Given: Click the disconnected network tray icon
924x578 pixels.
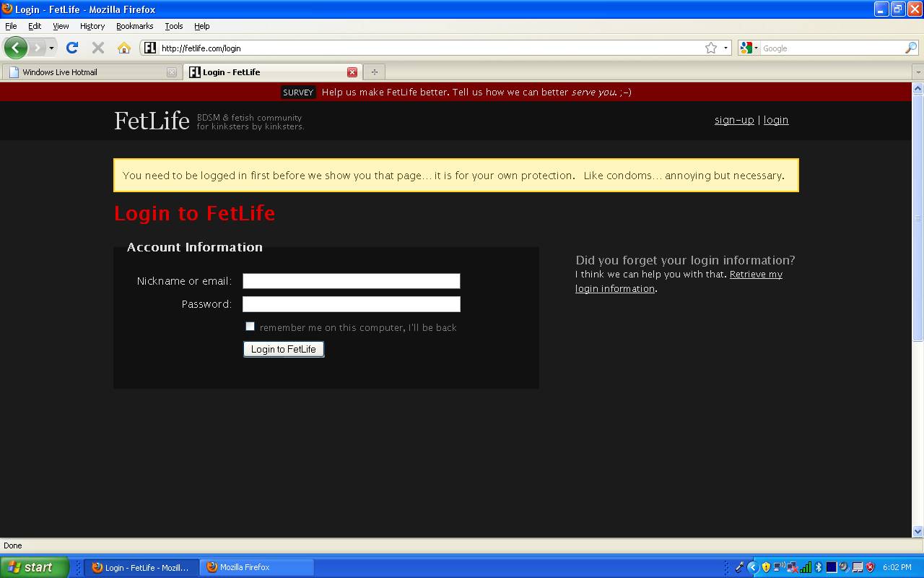Looking at the screenshot, I should [792, 567].
